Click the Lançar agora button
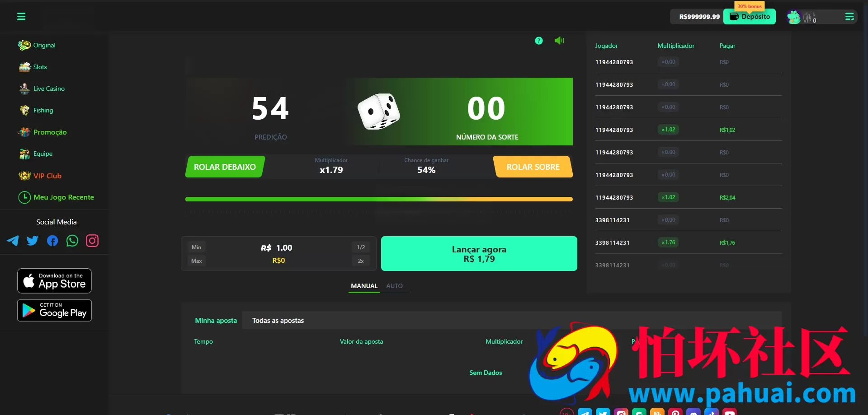 click(x=479, y=254)
